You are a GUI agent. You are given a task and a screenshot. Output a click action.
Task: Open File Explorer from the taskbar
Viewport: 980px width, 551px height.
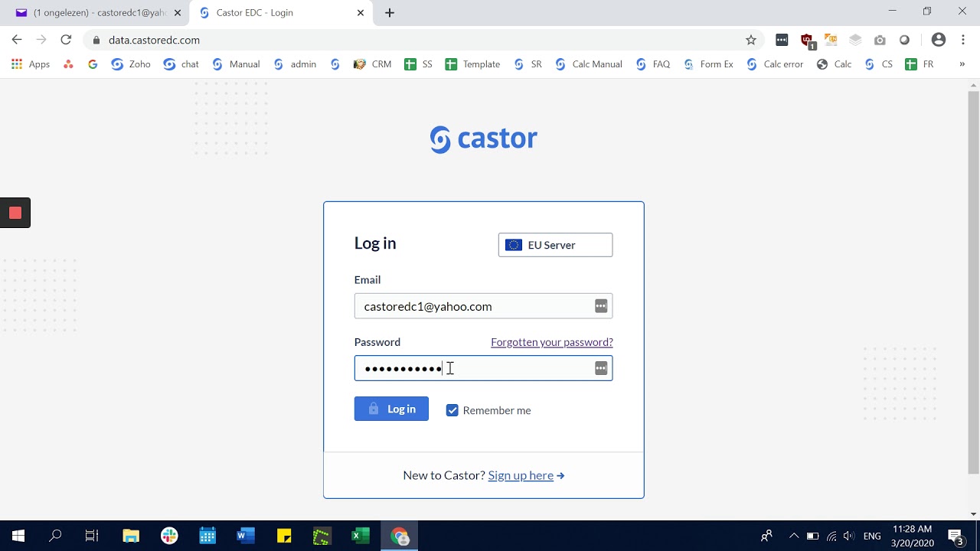131,536
